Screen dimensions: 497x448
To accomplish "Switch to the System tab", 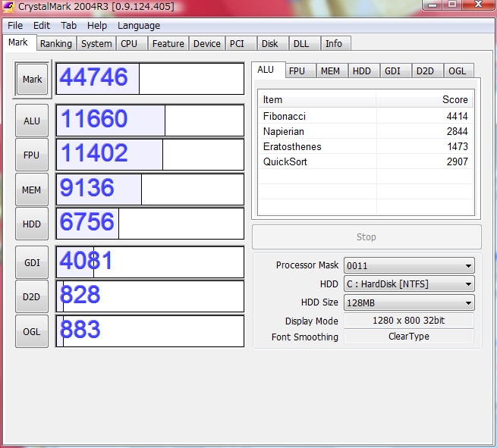I will tap(96, 44).
